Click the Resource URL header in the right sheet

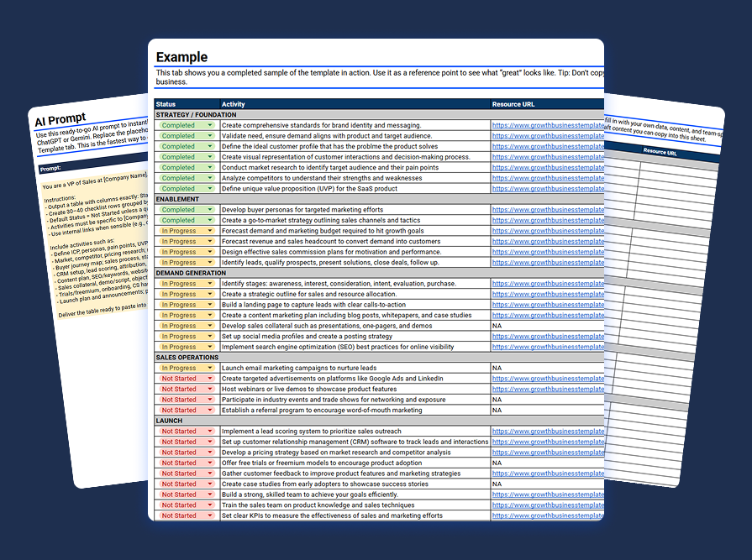(660, 151)
